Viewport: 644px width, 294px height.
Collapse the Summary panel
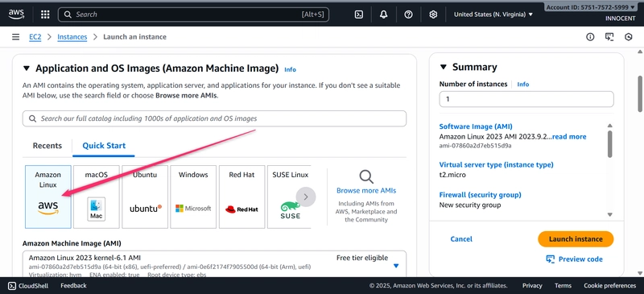pyautogui.click(x=444, y=67)
